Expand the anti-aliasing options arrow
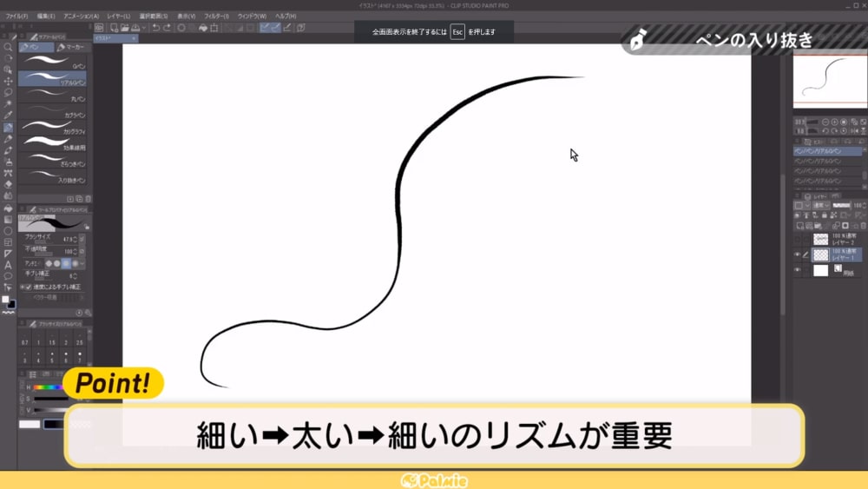The image size is (868, 489). pos(82,263)
